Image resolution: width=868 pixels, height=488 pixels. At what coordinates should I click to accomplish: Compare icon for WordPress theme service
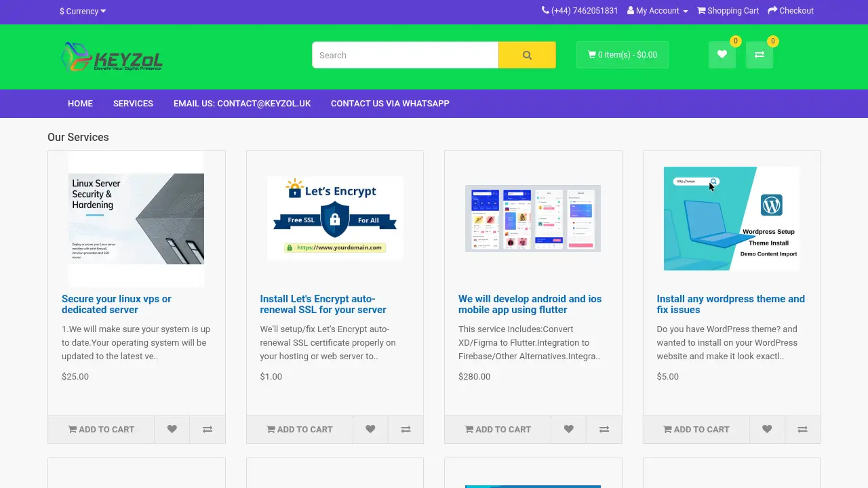[802, 429]
